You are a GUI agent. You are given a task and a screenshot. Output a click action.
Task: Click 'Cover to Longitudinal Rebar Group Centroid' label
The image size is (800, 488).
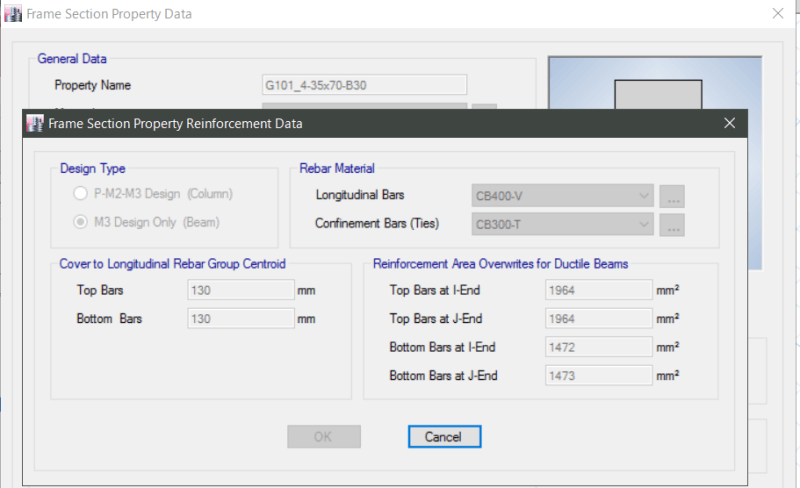(x=172, y=264)
